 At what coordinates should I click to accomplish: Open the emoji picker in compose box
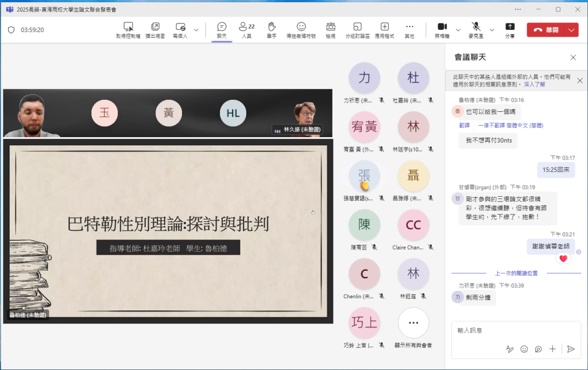(524, 349)
